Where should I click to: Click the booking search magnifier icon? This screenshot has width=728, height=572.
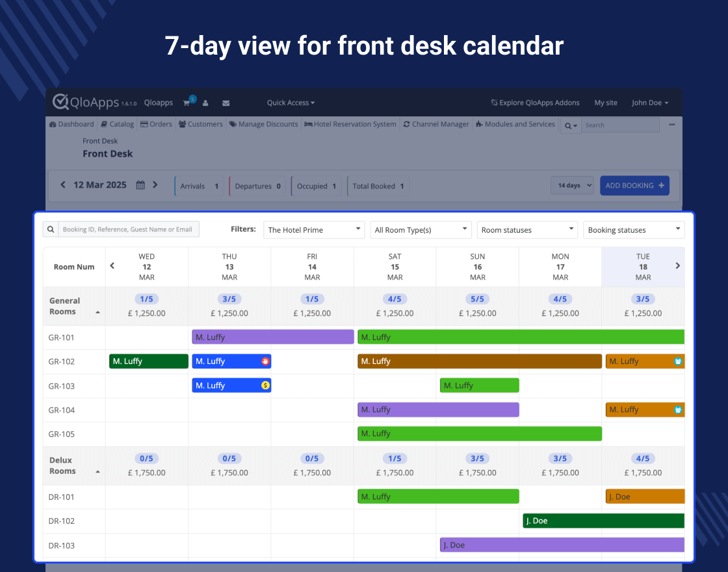click(51, 229)
